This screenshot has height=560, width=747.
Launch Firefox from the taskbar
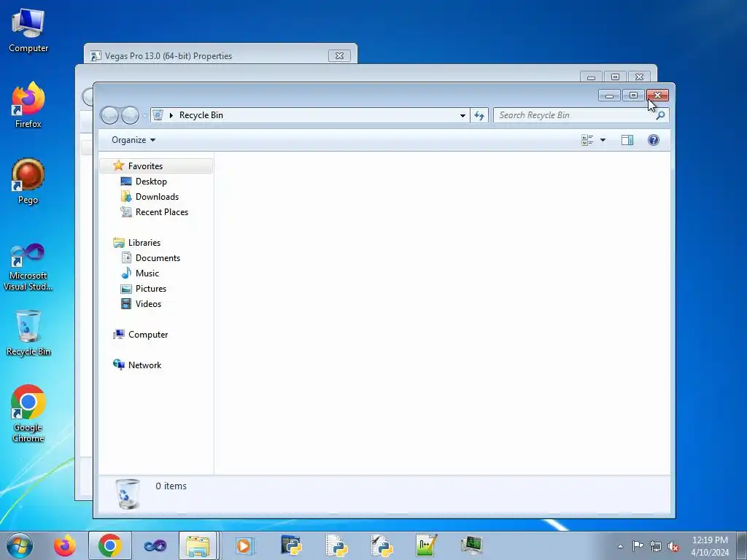[x=65, y=545]
